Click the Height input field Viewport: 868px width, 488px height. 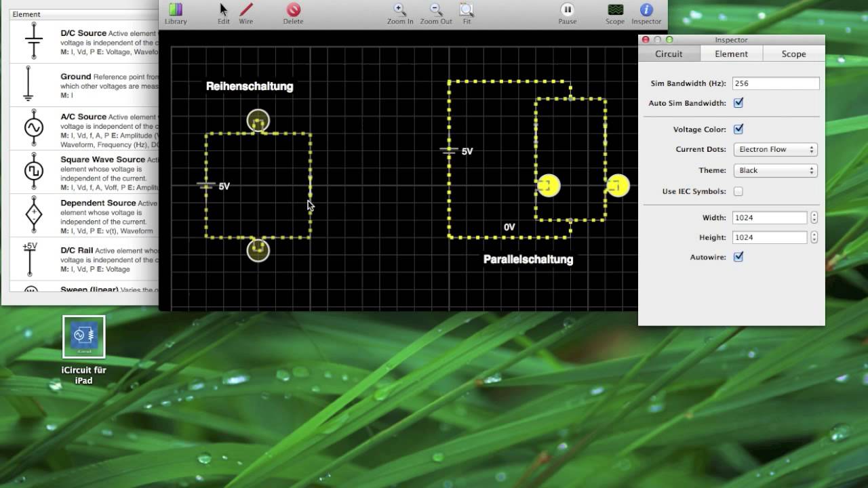[770, 237]
